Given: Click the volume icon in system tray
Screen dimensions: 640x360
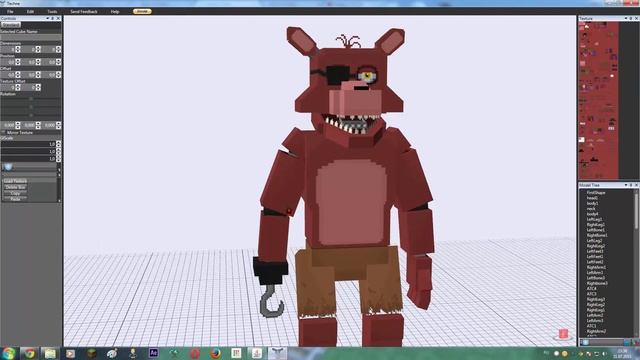Looking at the screenshot, I should click(x=604, y=354).
